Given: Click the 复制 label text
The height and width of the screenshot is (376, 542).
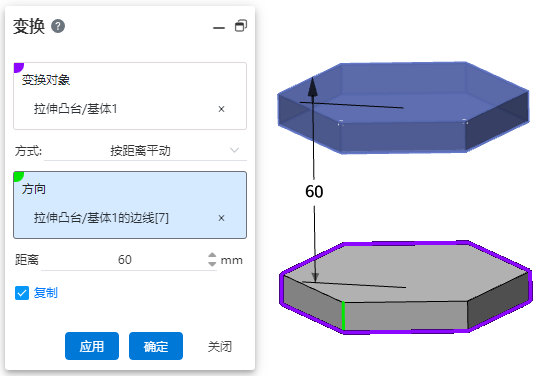Looking at the screenshot, I should (x=46, y=293).
